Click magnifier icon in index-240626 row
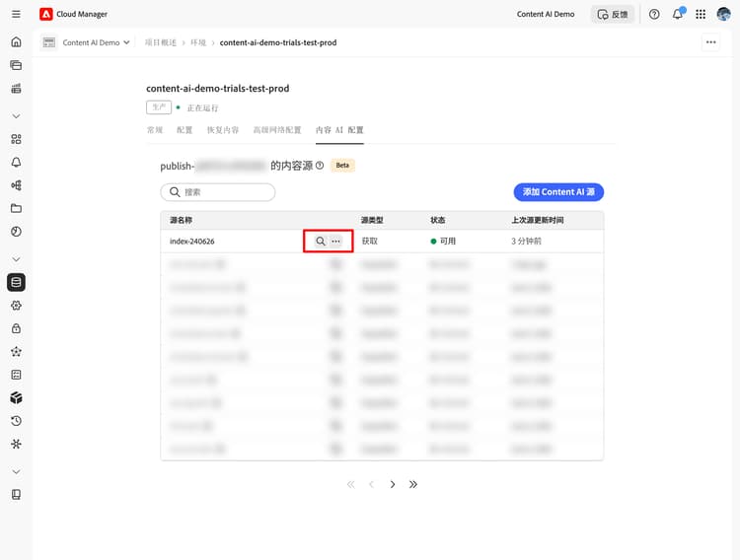 [321, 242]
